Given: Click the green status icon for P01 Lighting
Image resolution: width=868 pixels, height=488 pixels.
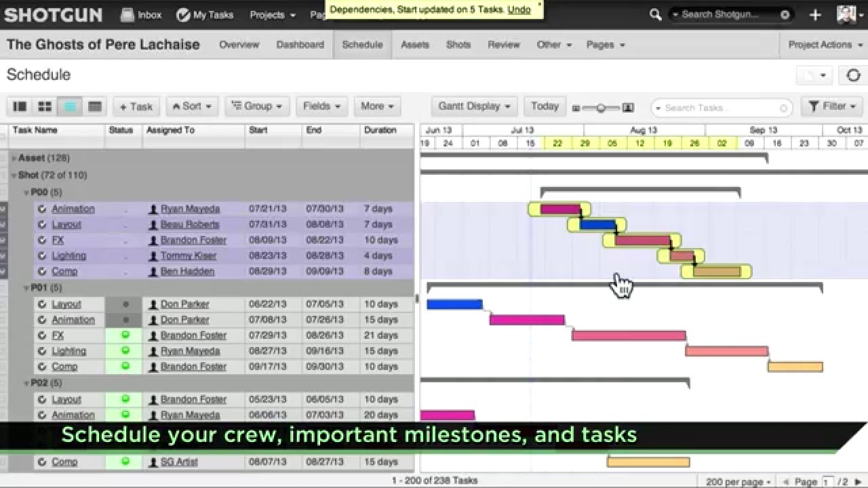Looking at the screenshot, I should click(125, 350).
